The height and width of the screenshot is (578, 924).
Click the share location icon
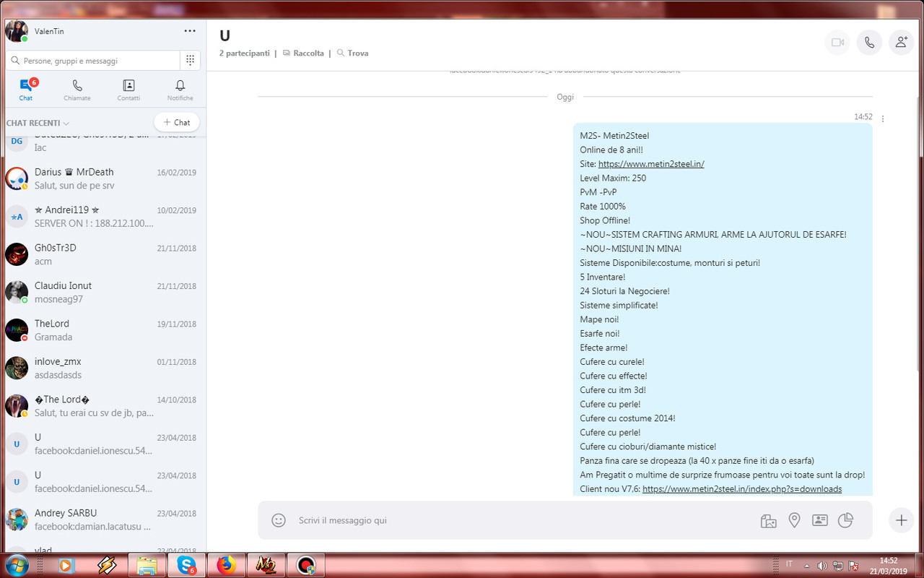point(794,520)
